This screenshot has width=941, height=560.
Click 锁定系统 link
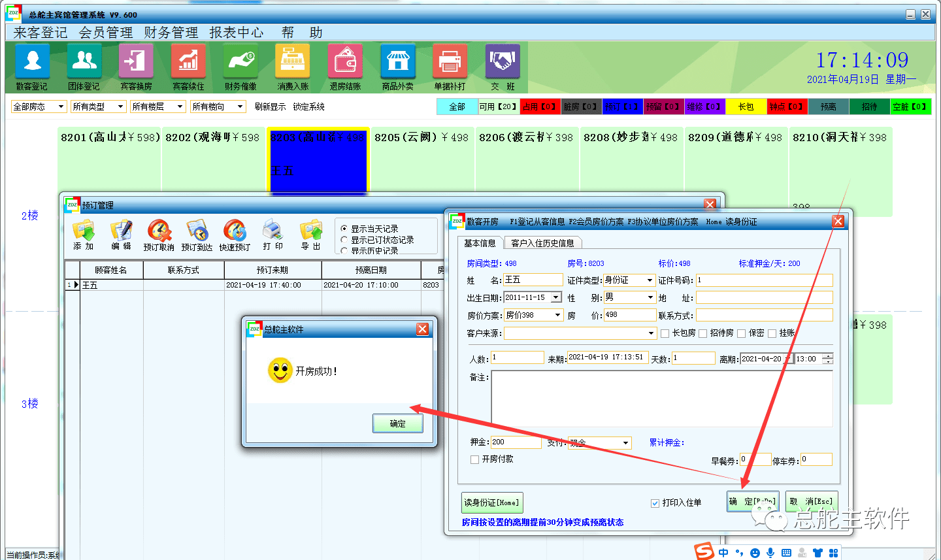point(308,107)
